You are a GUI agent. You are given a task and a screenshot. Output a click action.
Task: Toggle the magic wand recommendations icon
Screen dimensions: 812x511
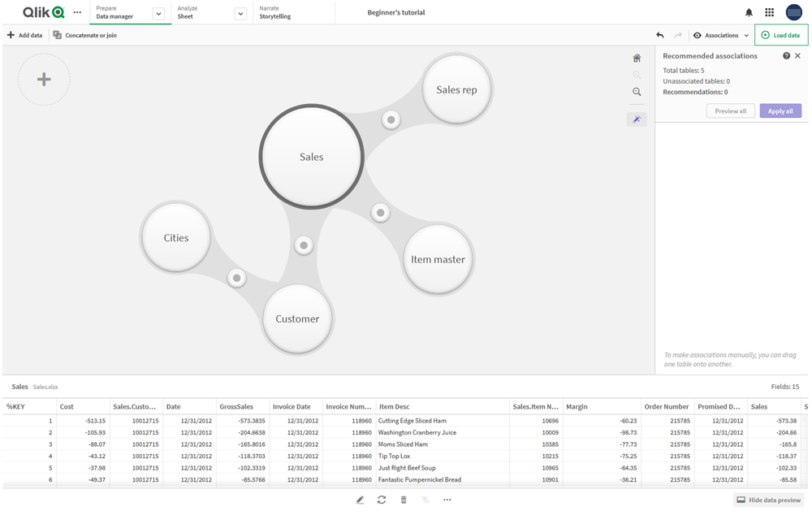pyautogui.click(x=637, y=119)
